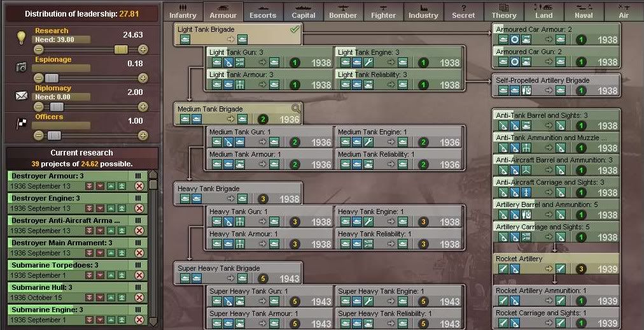Click the green checkmark on Light Tank Brigade
Image resolution: width=644 pixels, height=330 pixels.
click(x=295, y=29)
